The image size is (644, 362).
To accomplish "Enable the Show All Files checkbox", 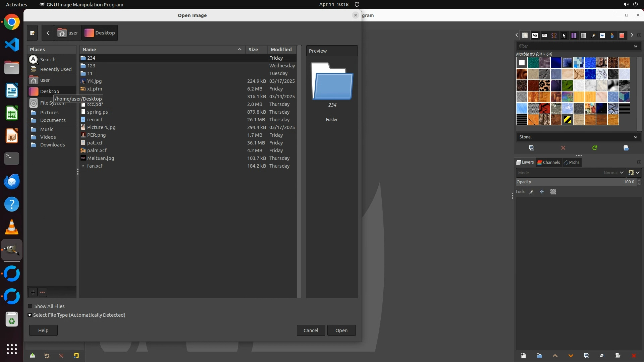I will point(30,306).
